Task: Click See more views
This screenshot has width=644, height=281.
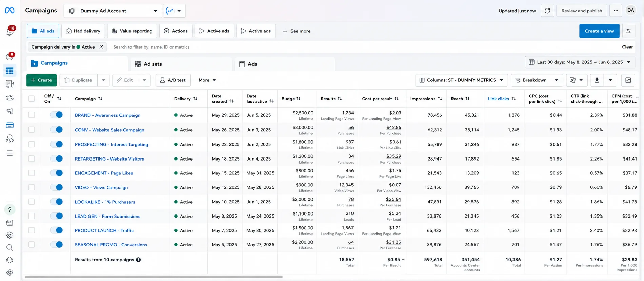Action: coord(297,31)
